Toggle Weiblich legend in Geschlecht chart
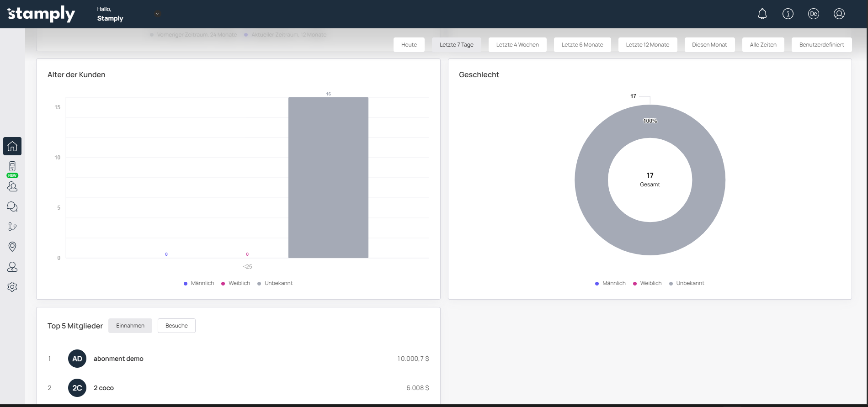Viewport: 868px width, 407px height. click(647, 283)
